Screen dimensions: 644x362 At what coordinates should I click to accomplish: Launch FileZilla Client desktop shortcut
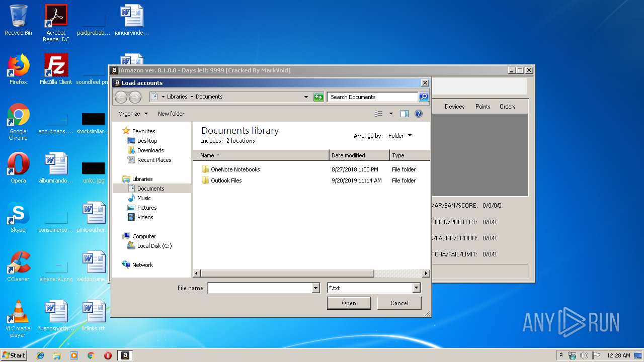coord(56,69)
